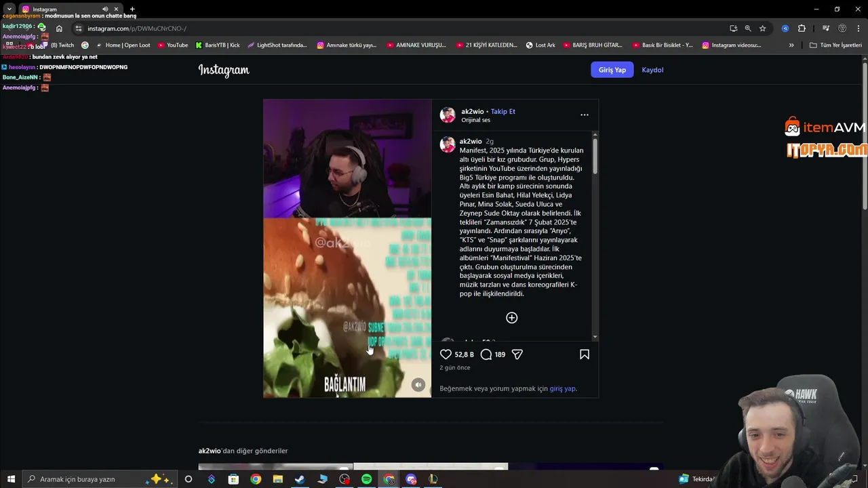Open the YouTube bookmark
This screenshot has width=868, height=488.
pyautogui.click(x=173, y=45)
